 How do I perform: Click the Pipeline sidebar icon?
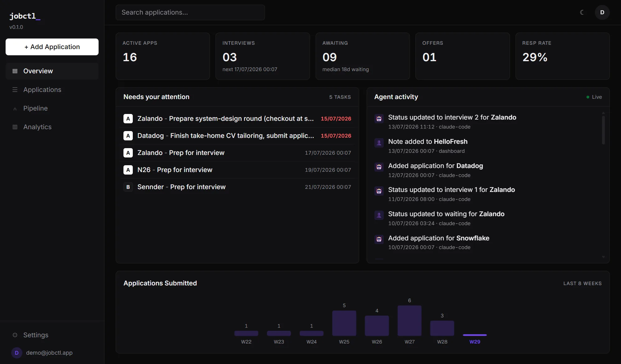(x=15, y=108)
